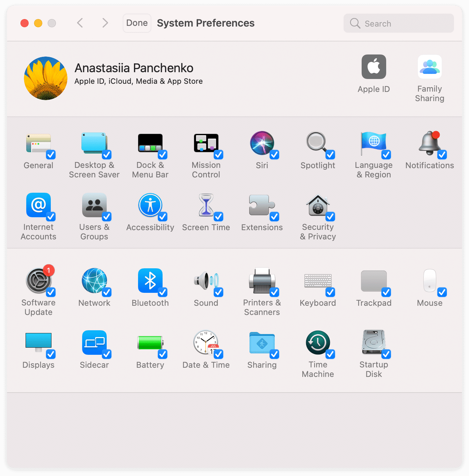This screenshot has height=476, width=469.
Task: Open Mission Control settings
Action: (206, 144)
